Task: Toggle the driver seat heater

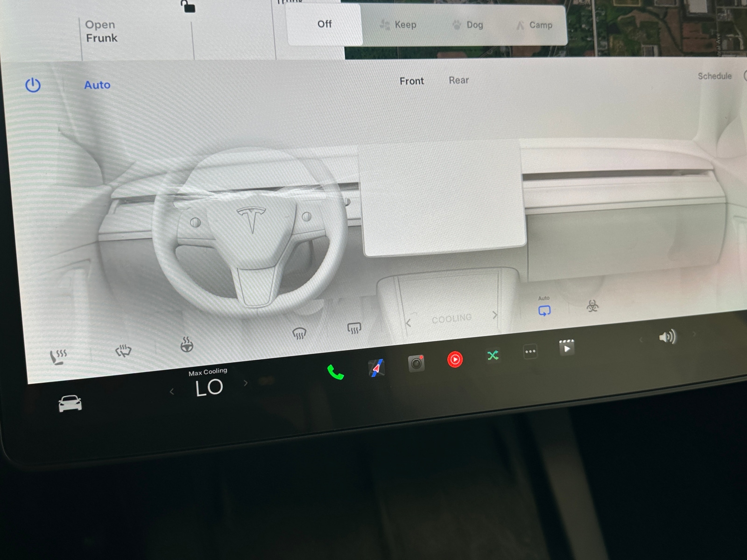Action: [x=58, y=357]
